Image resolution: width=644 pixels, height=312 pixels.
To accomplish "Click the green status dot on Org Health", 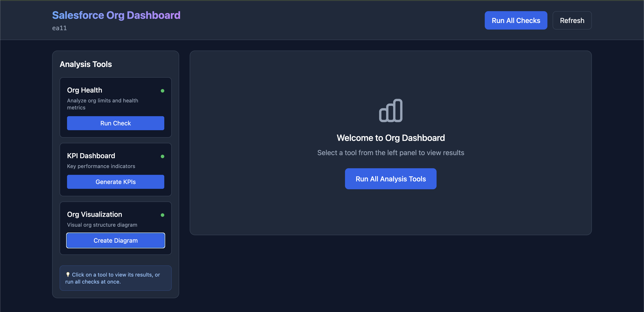I will [163, 91].
